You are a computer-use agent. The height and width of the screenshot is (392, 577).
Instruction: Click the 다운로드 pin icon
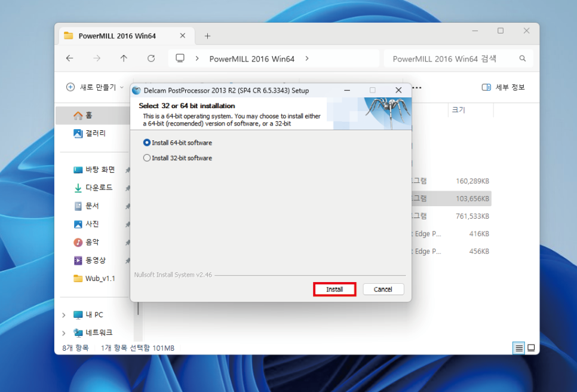pos(127,188)
